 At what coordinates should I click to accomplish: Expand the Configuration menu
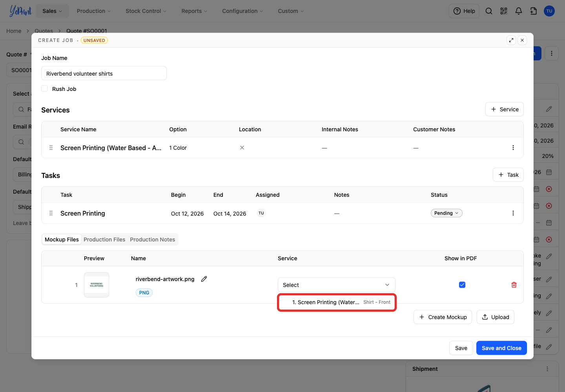(242, 11)
